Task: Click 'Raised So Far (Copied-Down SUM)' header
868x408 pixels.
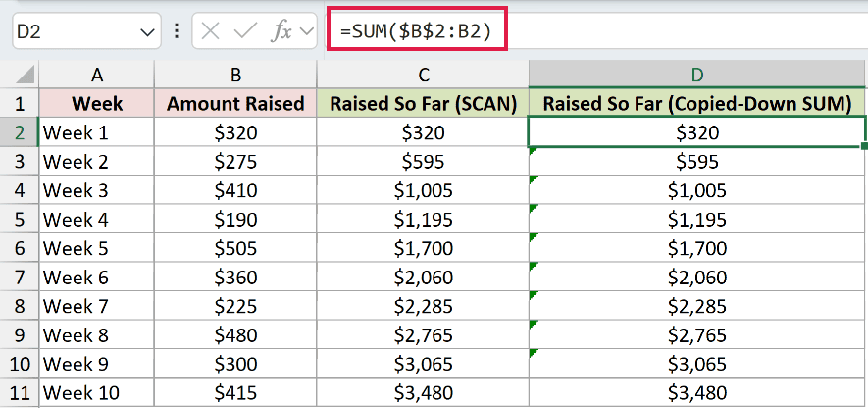Action: (x=697, y=104)
